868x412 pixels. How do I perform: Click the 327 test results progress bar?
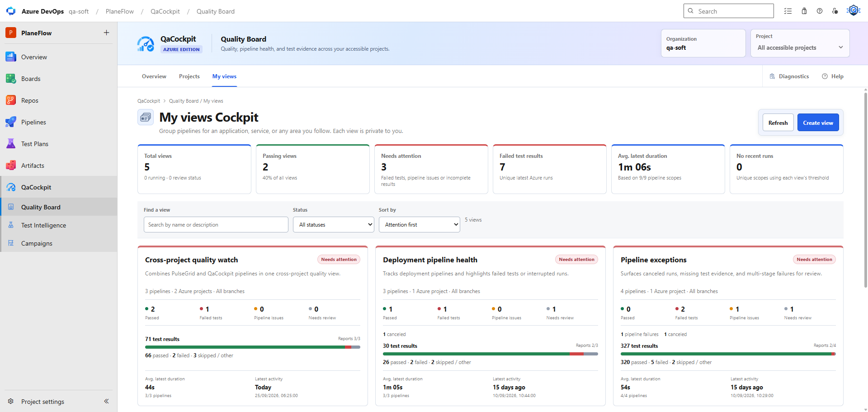(x=728, y=354)
